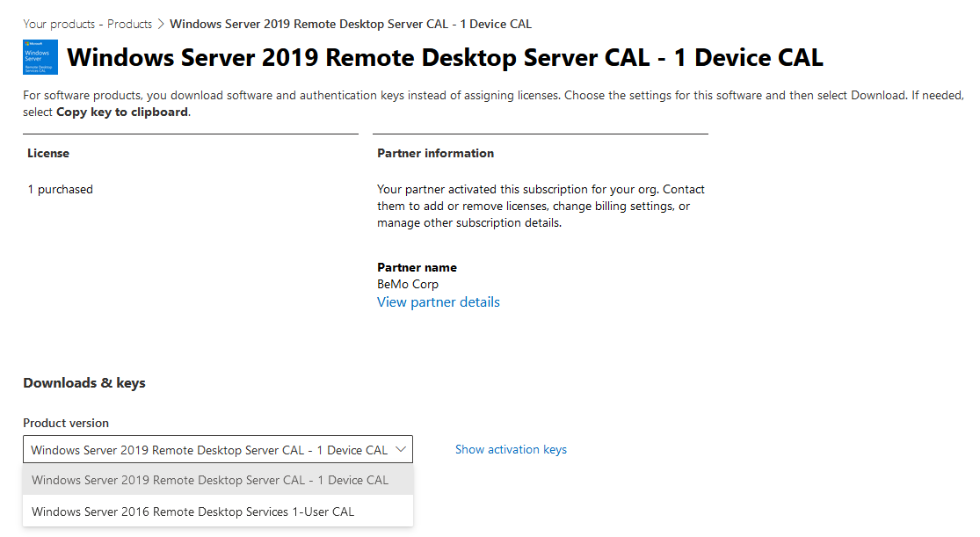Choose Windows Server 2016 Remote Desktop Services 1-User CAL
The height and width of the screenshot is (537, 980).
pyautogui.click(x=218, y=512)
